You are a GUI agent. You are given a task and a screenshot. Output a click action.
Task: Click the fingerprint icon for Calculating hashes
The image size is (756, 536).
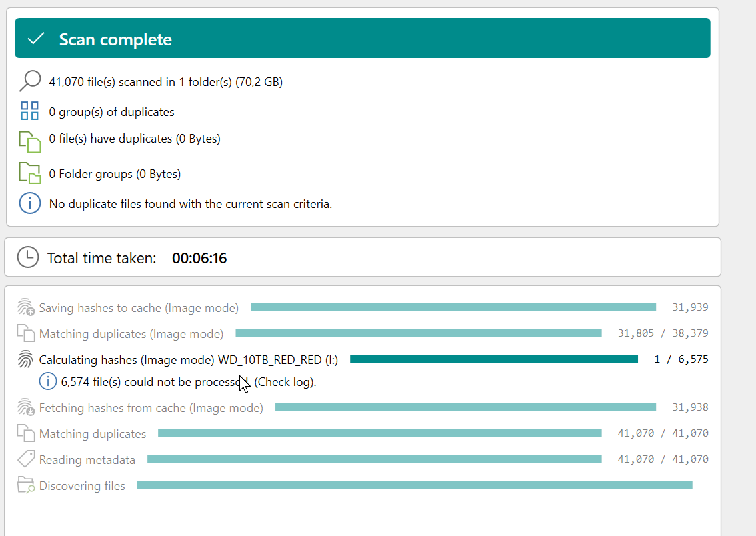tap(26, 359)
